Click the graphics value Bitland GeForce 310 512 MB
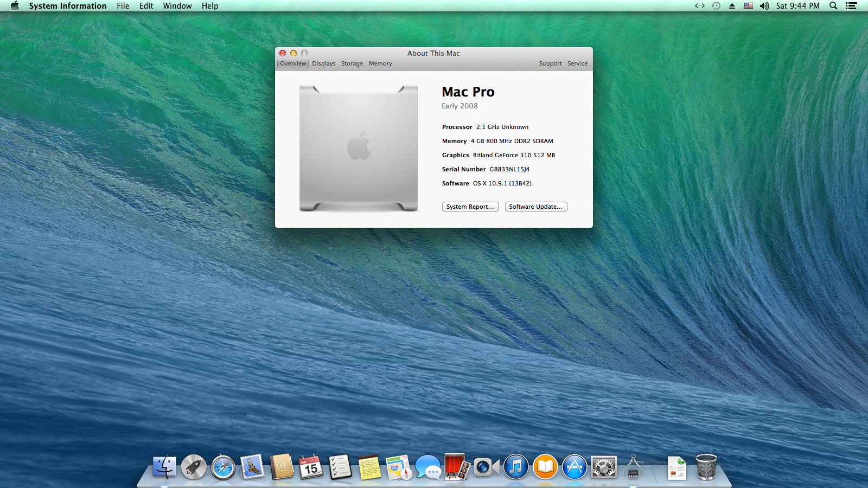The image size is (868, 488). (x=514, y=155)
